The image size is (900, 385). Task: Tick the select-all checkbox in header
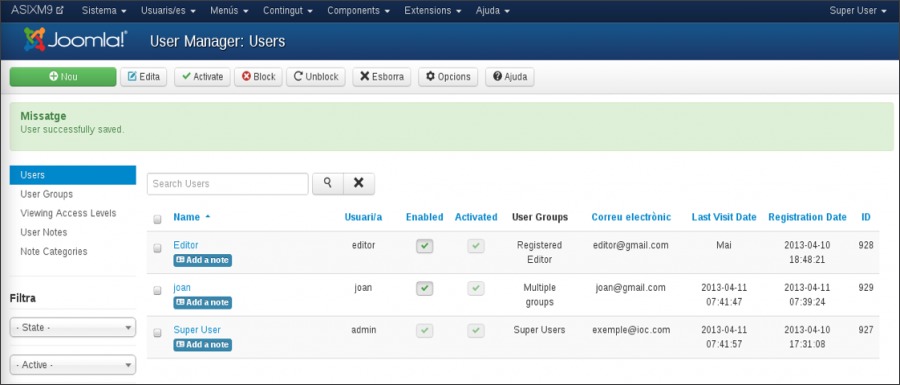click(157, 219)
